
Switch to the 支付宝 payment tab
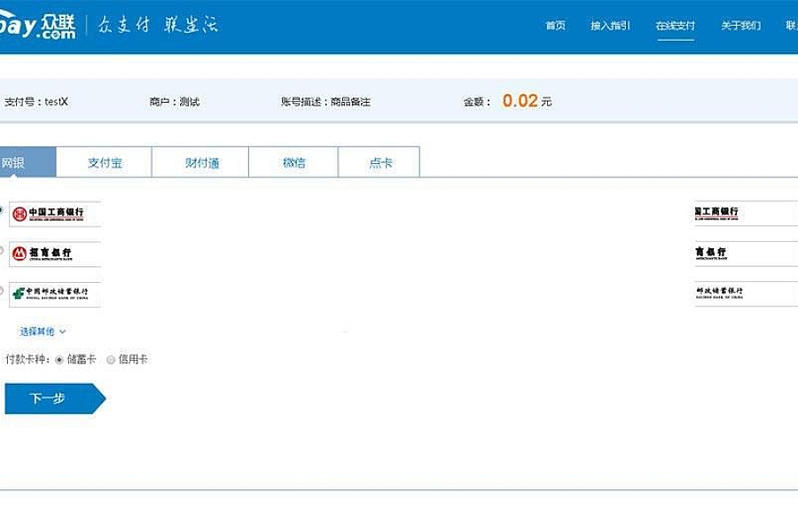coord(105,162)
